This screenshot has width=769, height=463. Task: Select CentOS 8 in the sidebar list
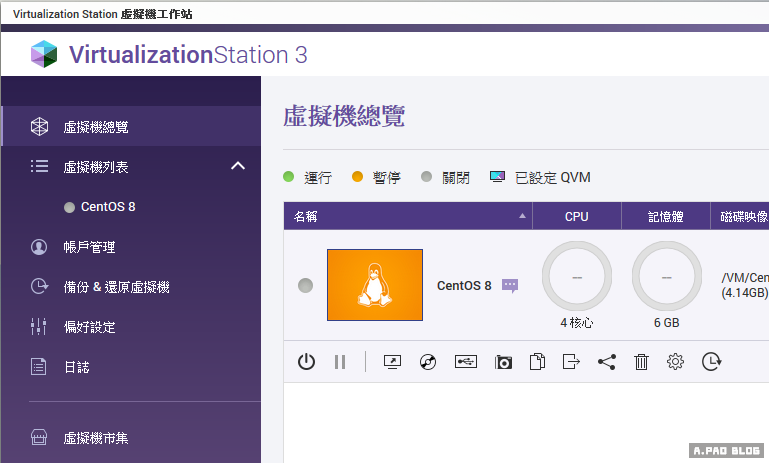[107, 207]
